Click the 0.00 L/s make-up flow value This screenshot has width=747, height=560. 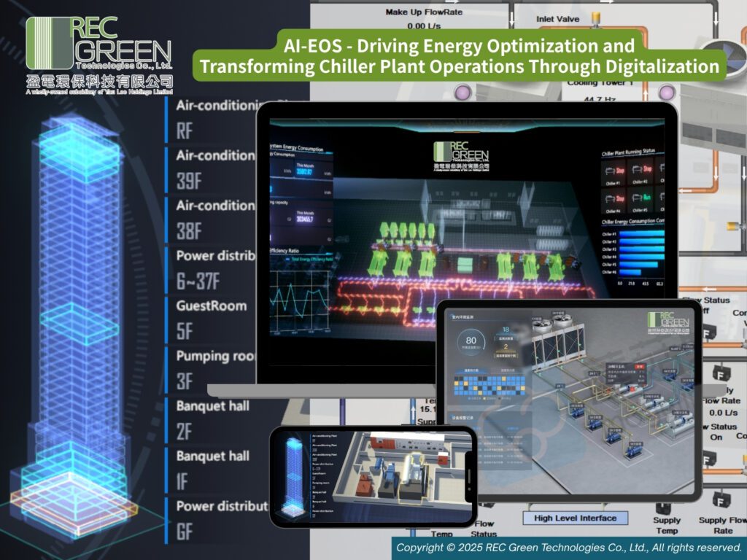pyautogui.click(x=424, y=26)
